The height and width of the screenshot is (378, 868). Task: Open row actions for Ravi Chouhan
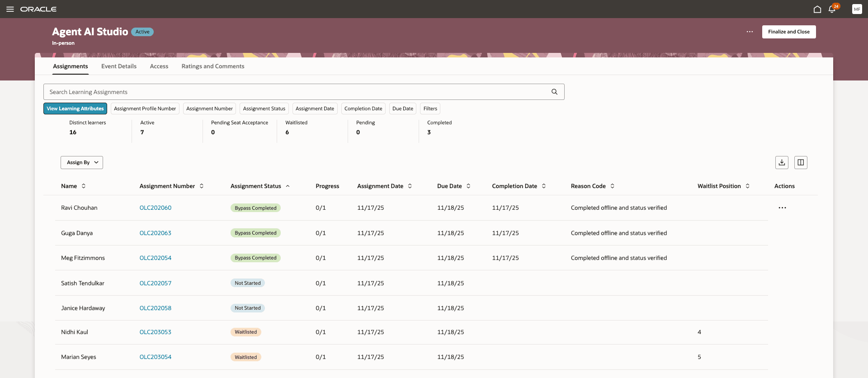[782, 208]
